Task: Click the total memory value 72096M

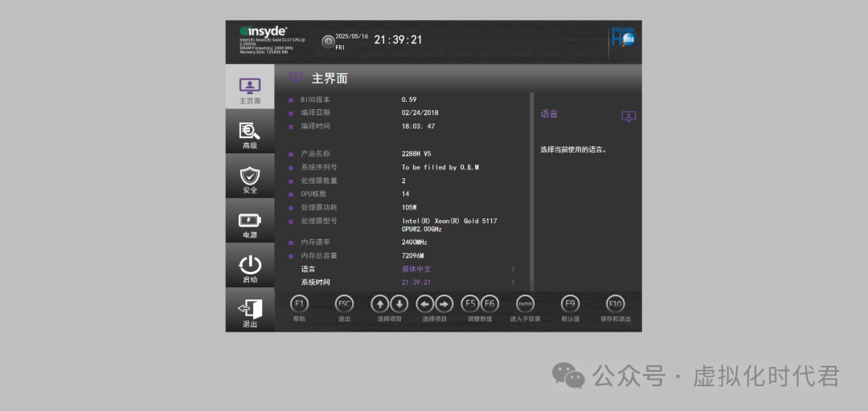Action: point(413,255)
